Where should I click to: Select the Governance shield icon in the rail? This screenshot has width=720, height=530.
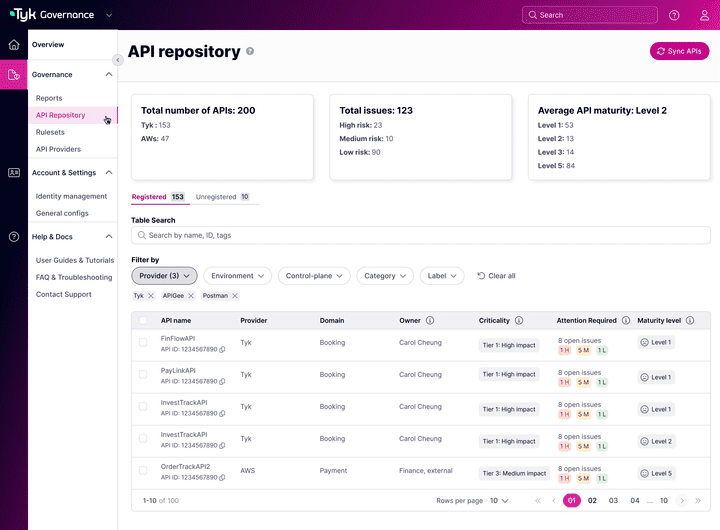click(14, 74)
